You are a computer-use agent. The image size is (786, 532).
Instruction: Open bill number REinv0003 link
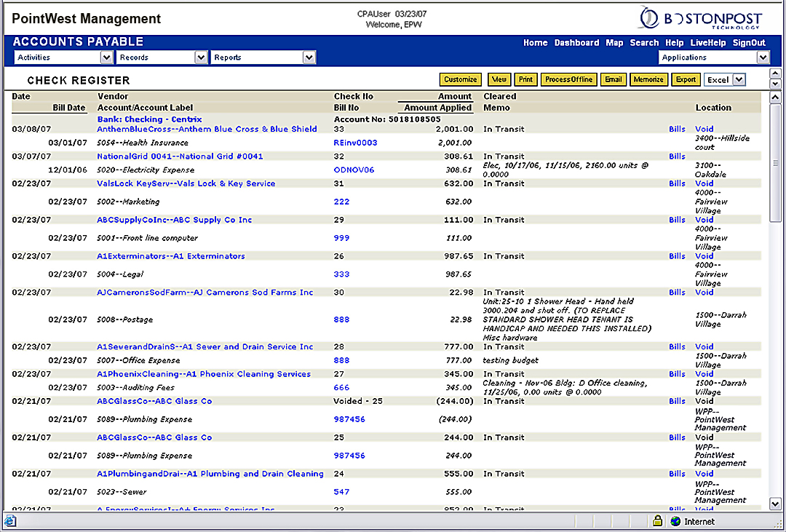tap(355, 143)
